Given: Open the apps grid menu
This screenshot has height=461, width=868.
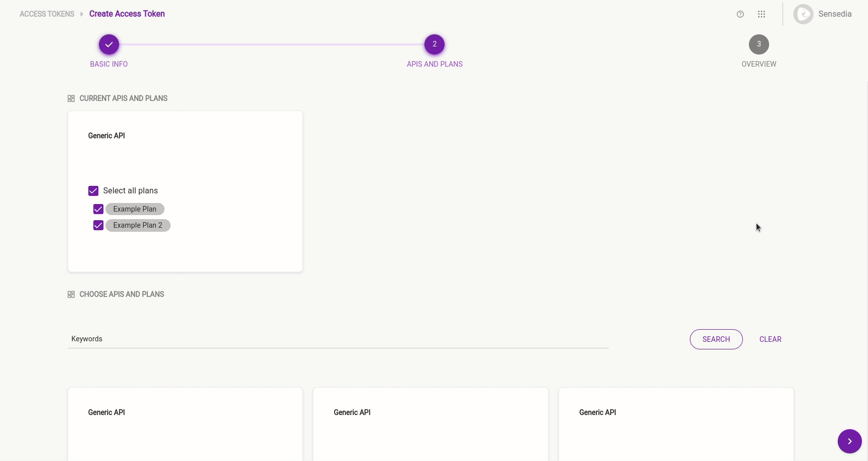Looking at the screenshot, I should (762, 14).
